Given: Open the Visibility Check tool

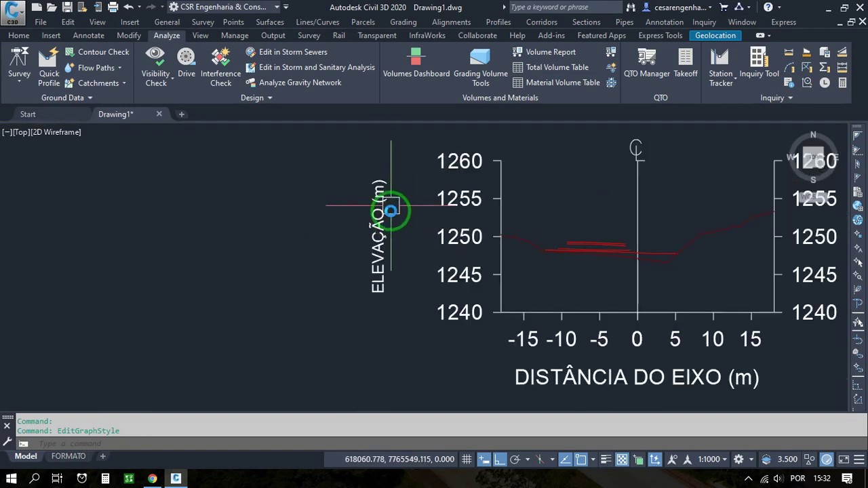Looking at the screenshot, I should pos(155,66).
